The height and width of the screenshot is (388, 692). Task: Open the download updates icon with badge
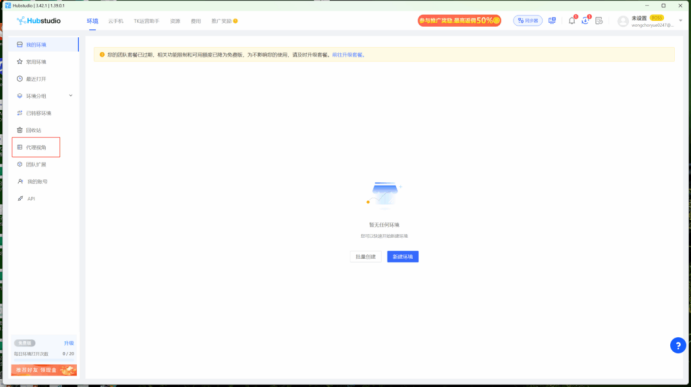click(585, 21)
